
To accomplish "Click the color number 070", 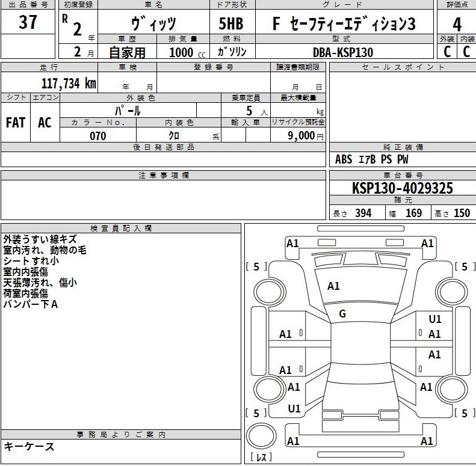I will (x=97, y=136).
